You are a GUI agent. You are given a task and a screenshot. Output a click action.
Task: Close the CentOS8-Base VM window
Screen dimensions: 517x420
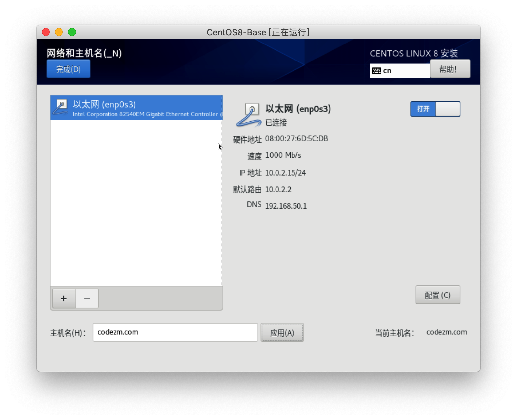point(46,32)
